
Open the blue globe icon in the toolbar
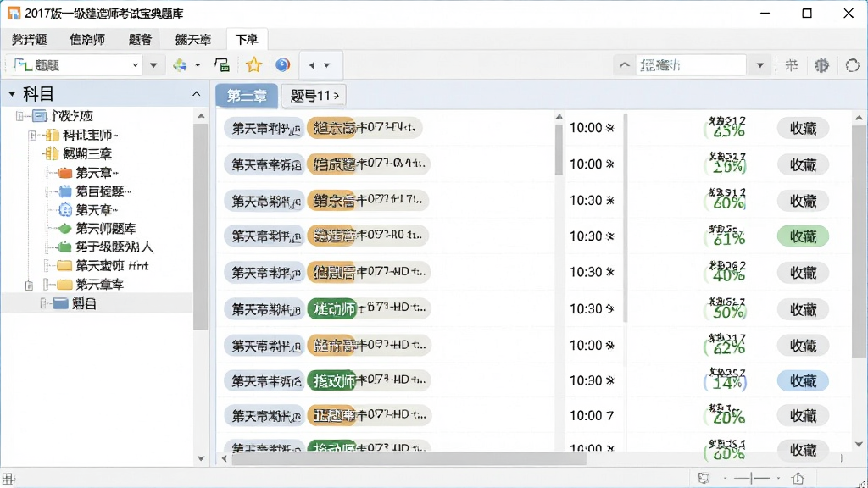[283, 65]
